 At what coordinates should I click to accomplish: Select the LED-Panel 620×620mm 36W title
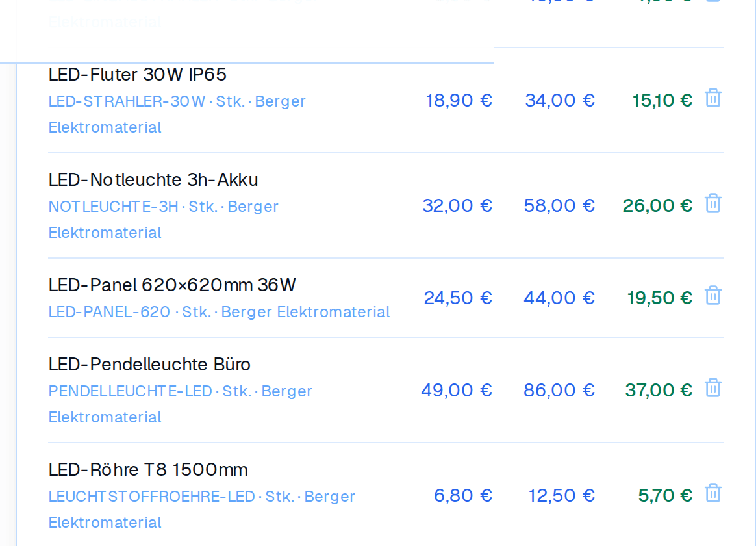click(x=172, y=285)
